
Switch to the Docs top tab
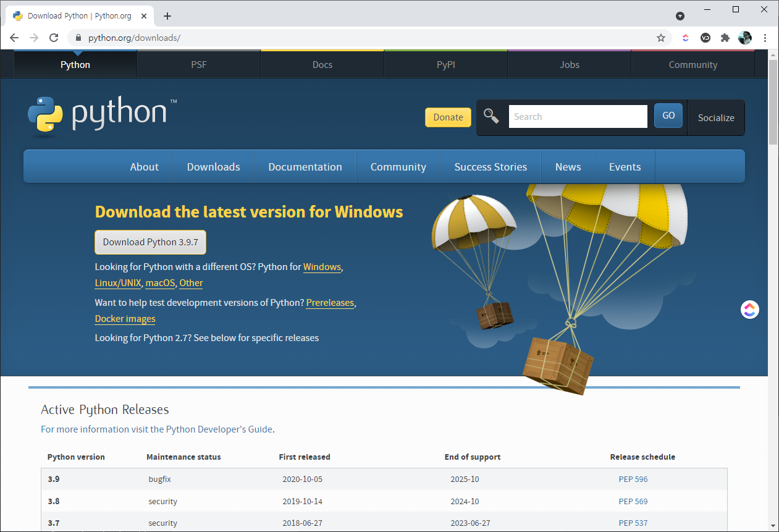click(x=322, y=64)
